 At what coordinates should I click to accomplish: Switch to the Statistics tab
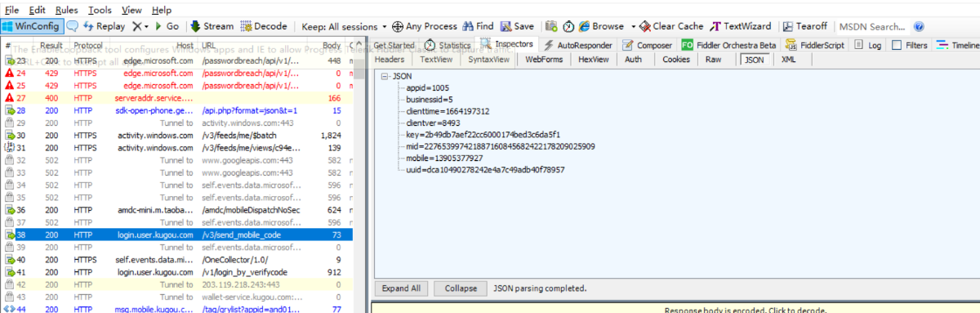pyautogui.click(x=448, y=45)
